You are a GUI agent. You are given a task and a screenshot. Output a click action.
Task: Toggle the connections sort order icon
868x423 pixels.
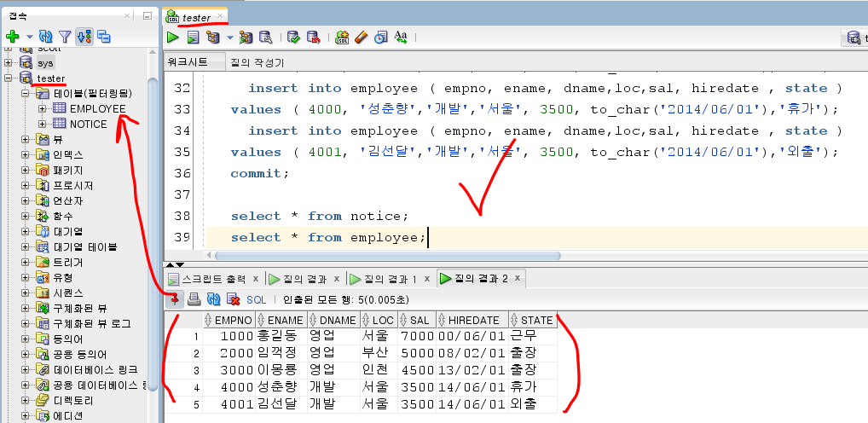(84, 37)
